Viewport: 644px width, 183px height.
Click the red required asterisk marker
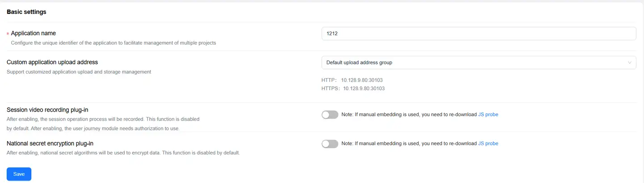tap(8, 34)
